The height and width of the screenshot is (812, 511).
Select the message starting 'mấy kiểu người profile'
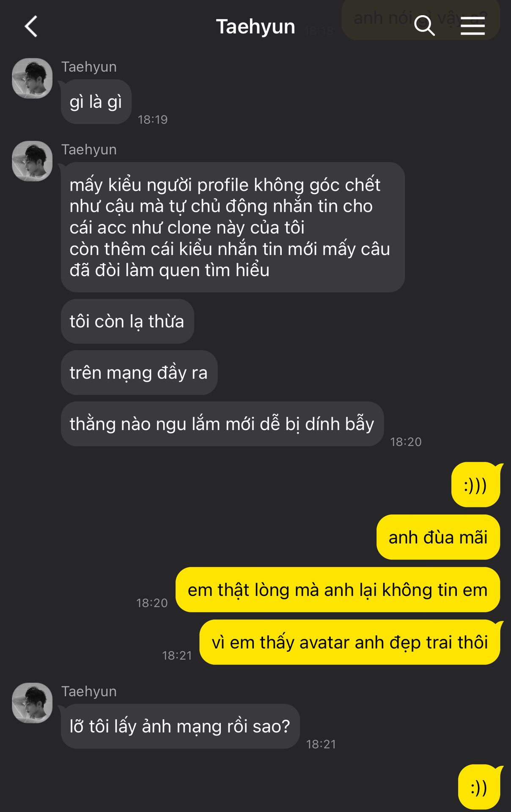tap(233, 227)
